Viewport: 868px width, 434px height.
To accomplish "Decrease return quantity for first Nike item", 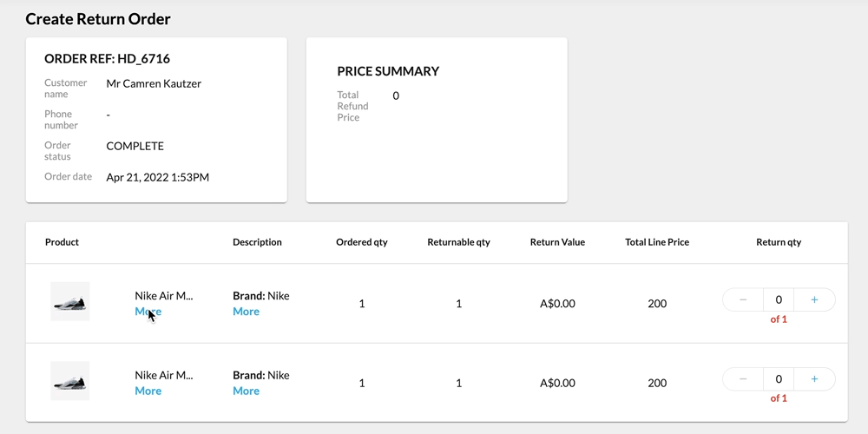I will pyautogui.click(x=743, y=300).
